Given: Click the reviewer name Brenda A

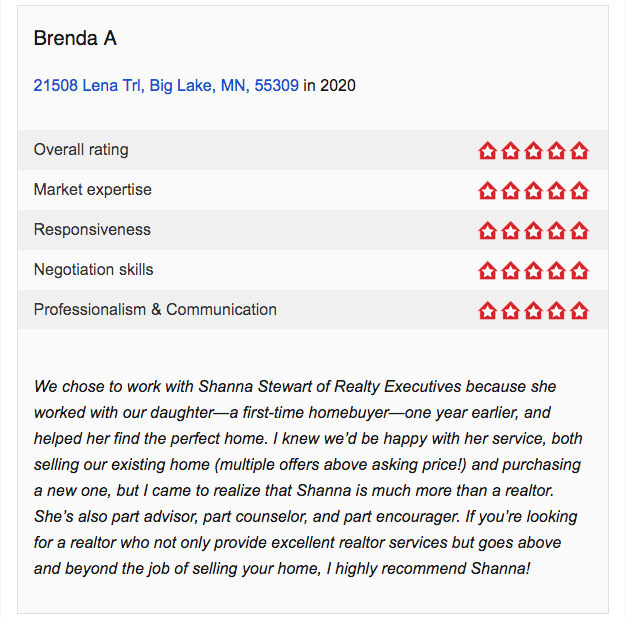Looking at the screenshot, I should pos(75,38).
